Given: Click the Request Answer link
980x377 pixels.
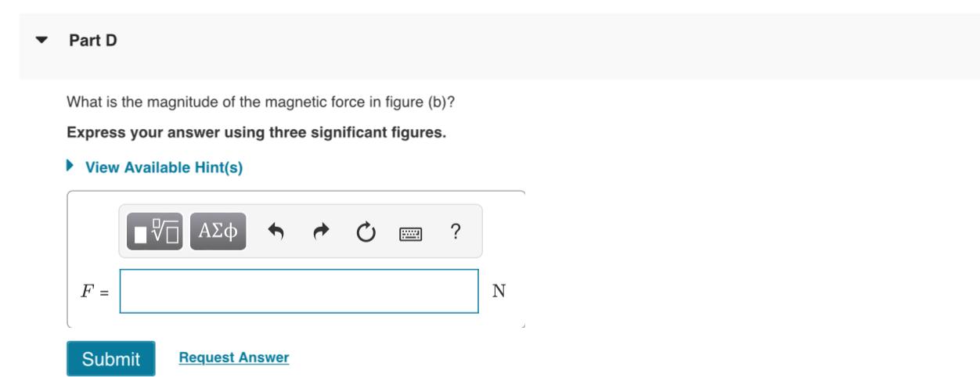Looking at the screenshot, I should pos(234,357).
